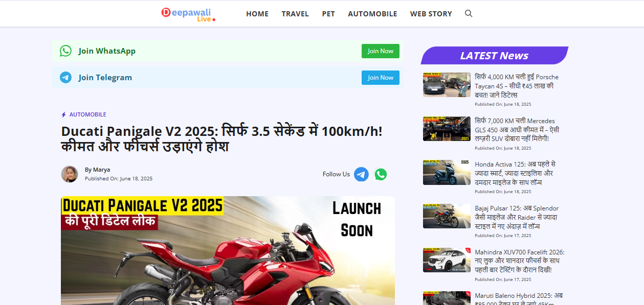Open the PET menu item
Image resolution: width=644 pixels, height=305 pixels.
click(328, 14)
